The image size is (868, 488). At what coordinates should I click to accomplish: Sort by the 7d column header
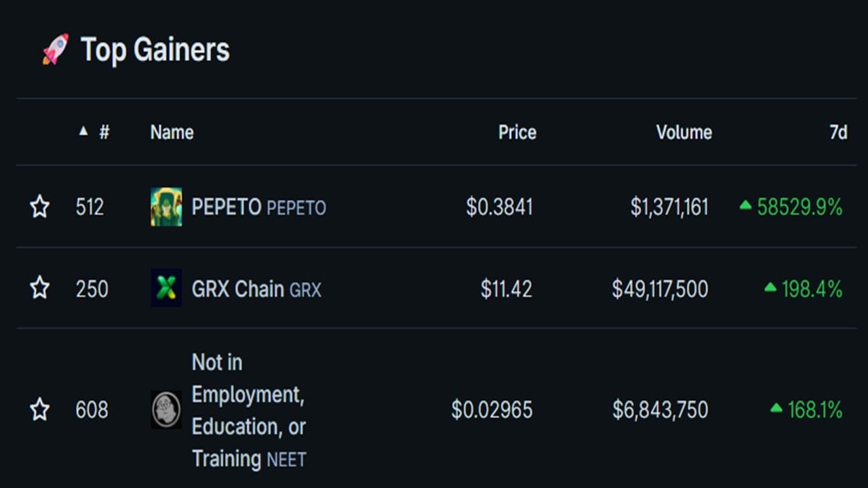839,132
